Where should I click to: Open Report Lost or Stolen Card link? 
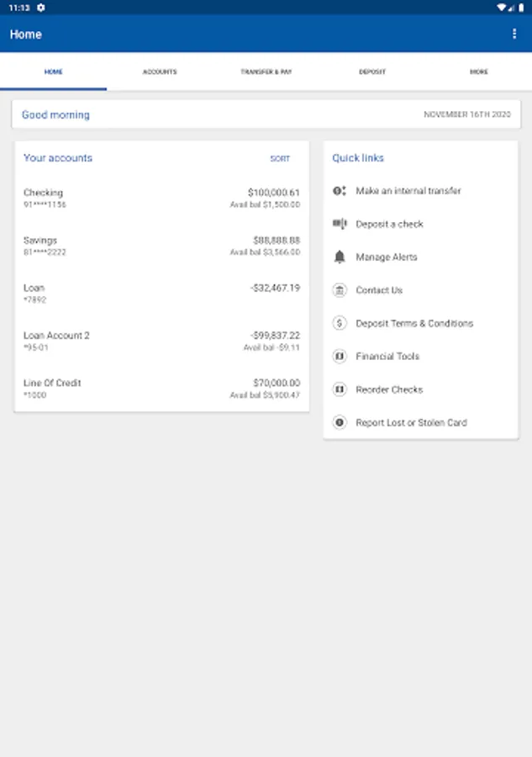click(411, 423)
